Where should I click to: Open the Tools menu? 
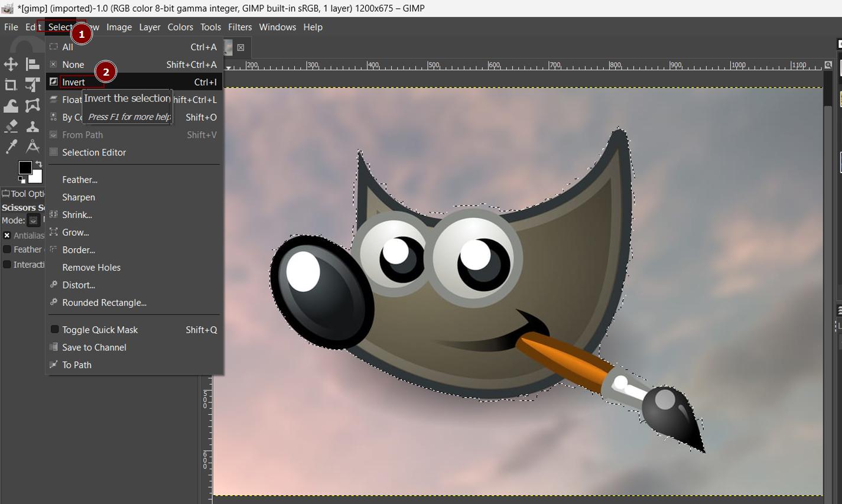210,27
